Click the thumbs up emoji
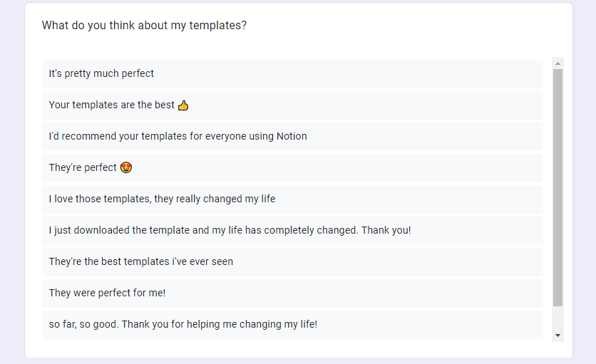 click(x=183, y=105)
